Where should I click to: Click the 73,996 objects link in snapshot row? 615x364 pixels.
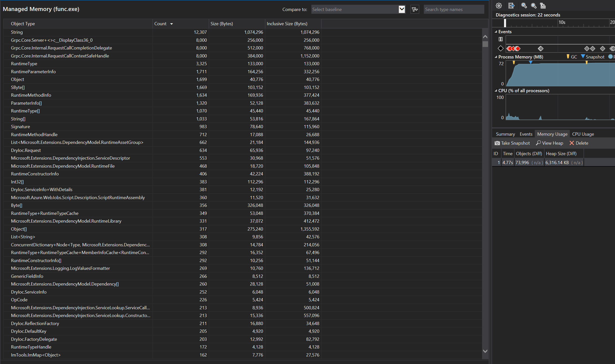(x=522, y=162)
